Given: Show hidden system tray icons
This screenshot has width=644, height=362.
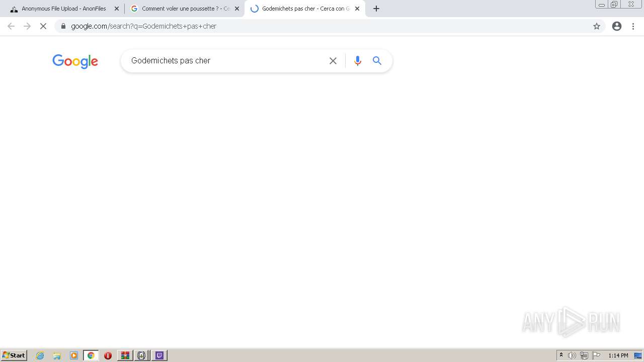Looking at the screenshot, I should [x=561, y=355].
